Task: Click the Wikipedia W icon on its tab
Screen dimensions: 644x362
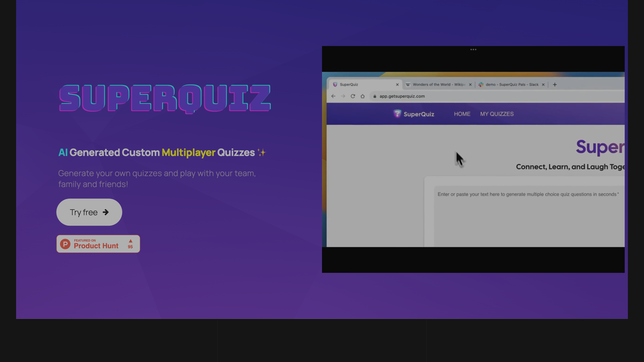Action: click(x=409, y=84)
